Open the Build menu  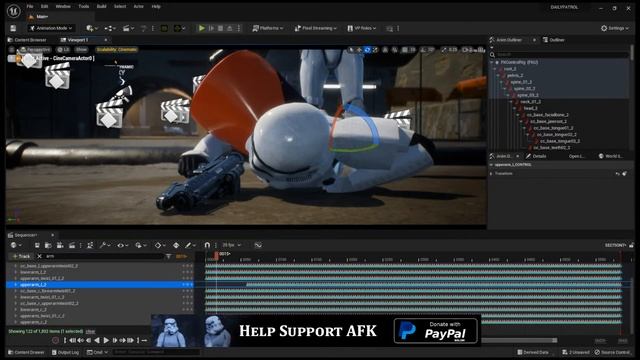tap(102, 7)
